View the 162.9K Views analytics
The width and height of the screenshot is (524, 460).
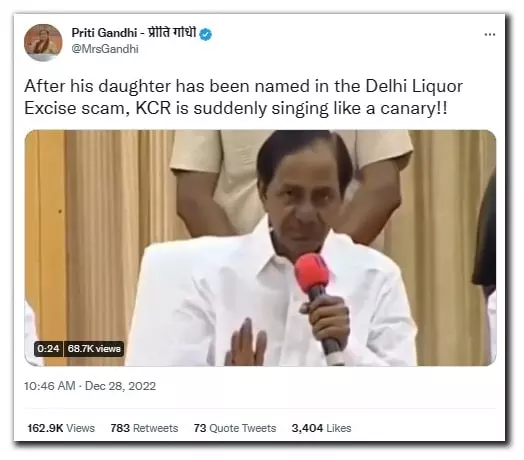coord(61,428)
